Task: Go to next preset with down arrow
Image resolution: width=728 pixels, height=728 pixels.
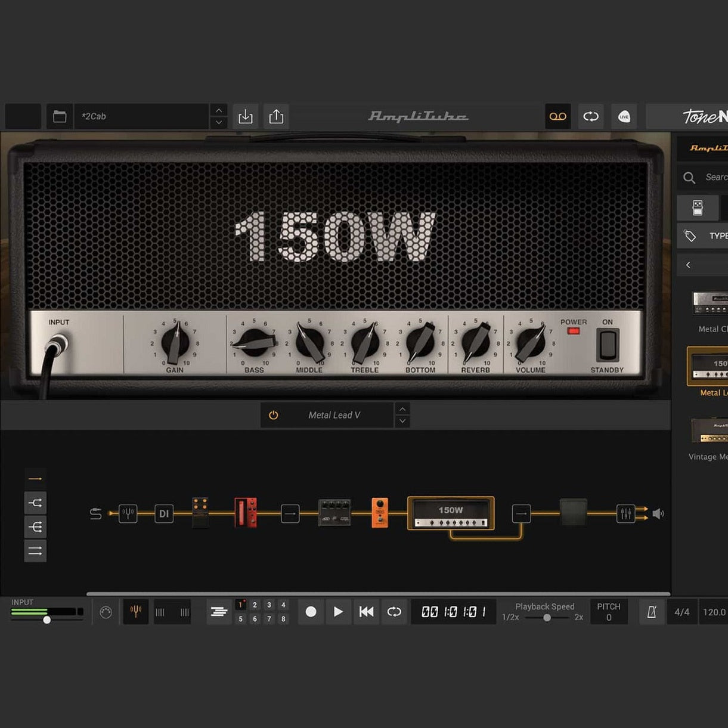Action: (219, 122)
